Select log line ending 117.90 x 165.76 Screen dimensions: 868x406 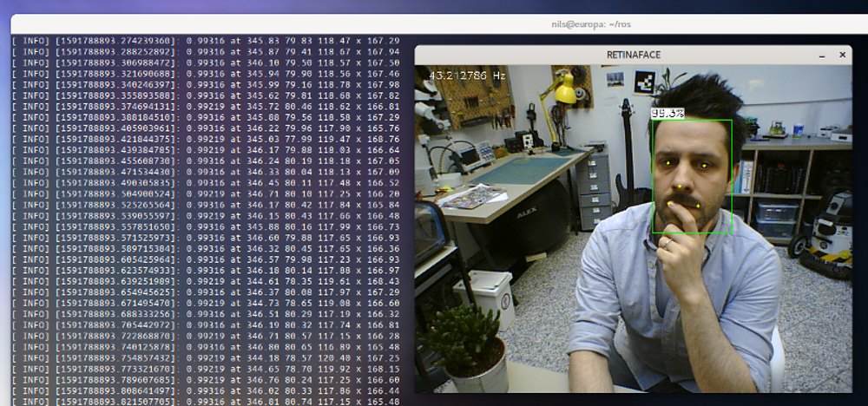point(206,128)
